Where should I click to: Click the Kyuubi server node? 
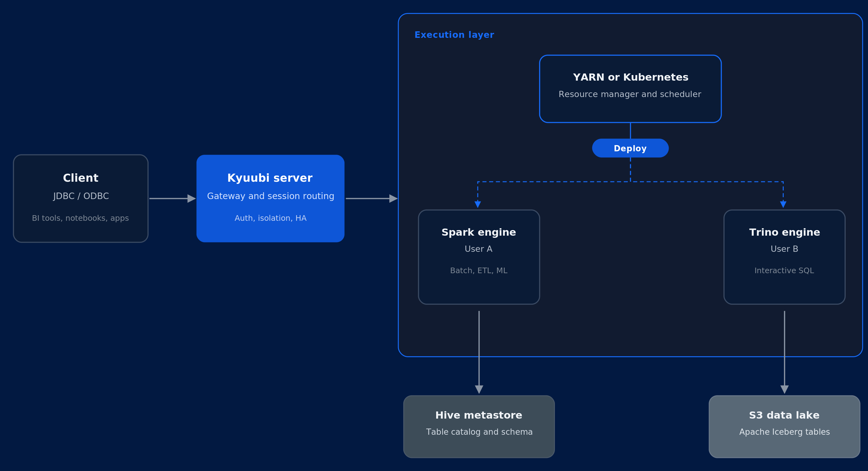(270, 198)
